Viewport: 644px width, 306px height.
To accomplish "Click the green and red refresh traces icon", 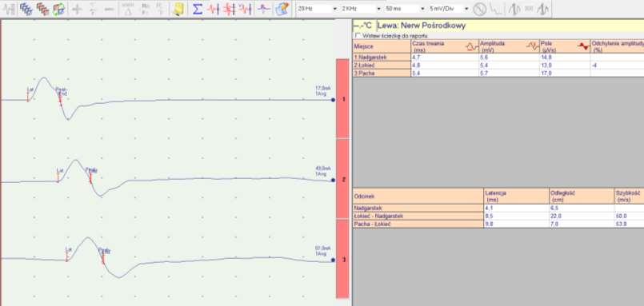I will point(58,9).
